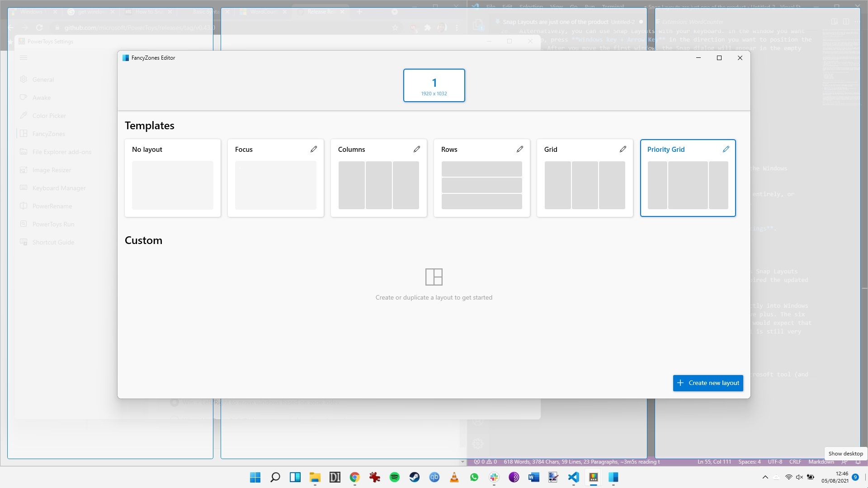Select the Grid layout template

coord(584,178)
